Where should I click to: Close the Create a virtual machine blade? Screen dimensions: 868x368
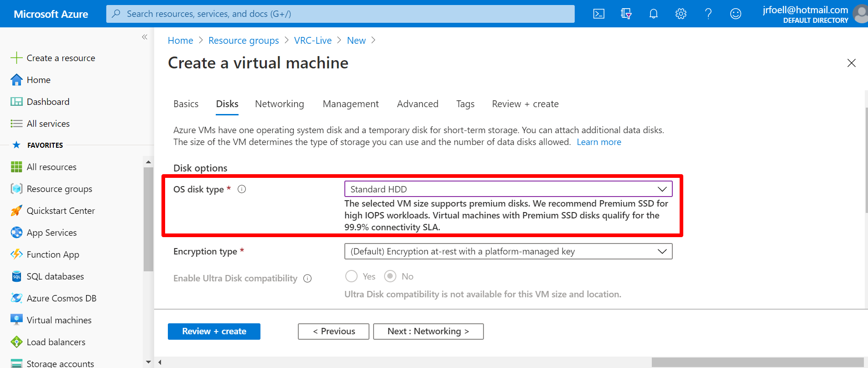[x=851, y=63]
